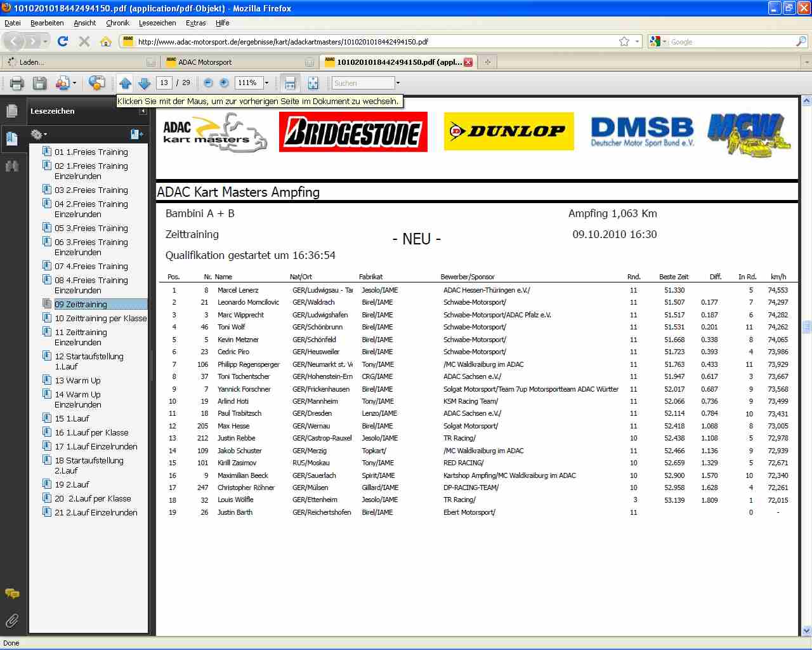Click driver name Marcel Lenerz
Screen dimensions: 812x650
coord(238,290)
